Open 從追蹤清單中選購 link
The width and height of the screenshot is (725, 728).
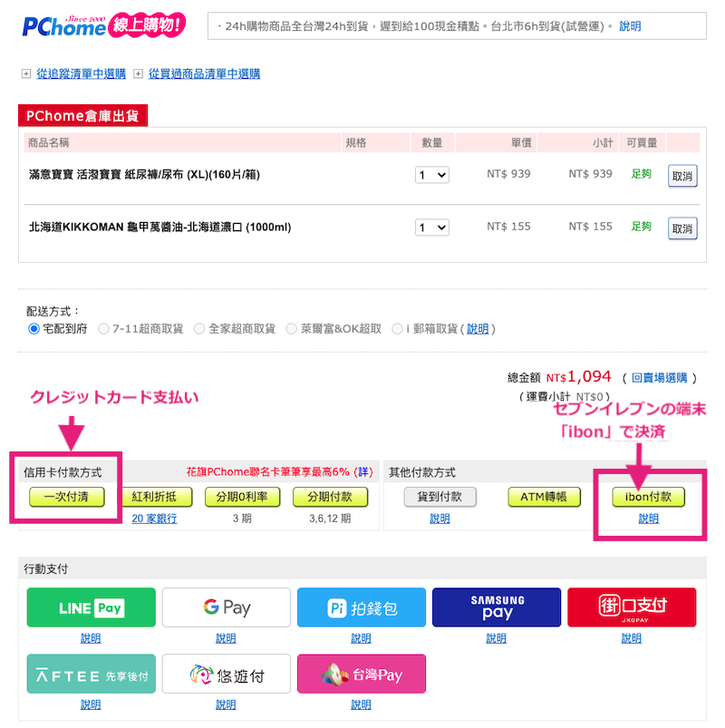pyautogui.click(x=82, y=73)
